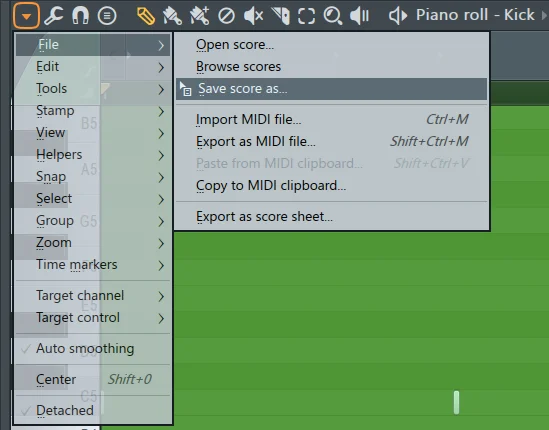Choose the Select marquee tool

[306, 16]
